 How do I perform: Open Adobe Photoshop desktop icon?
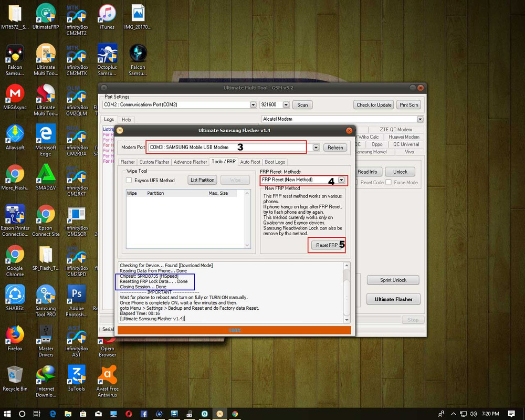click(x=76, y=300)
